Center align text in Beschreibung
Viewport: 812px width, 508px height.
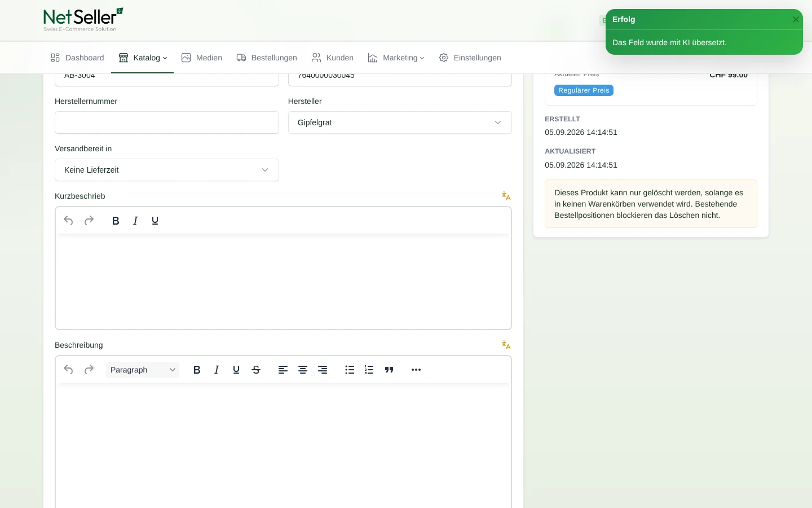(303, 370)
